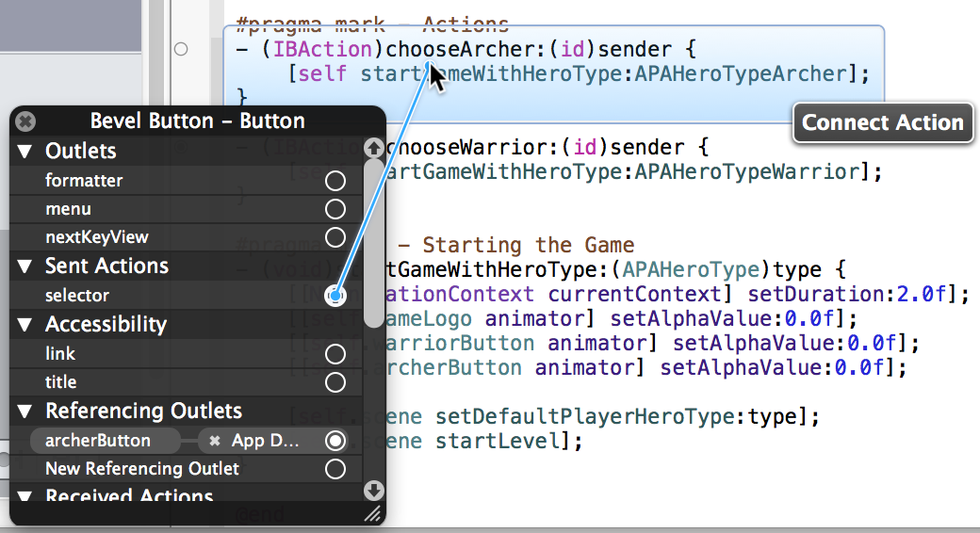Select the menu outlet row
980x533 pixels.
click(x=187, y=209)
